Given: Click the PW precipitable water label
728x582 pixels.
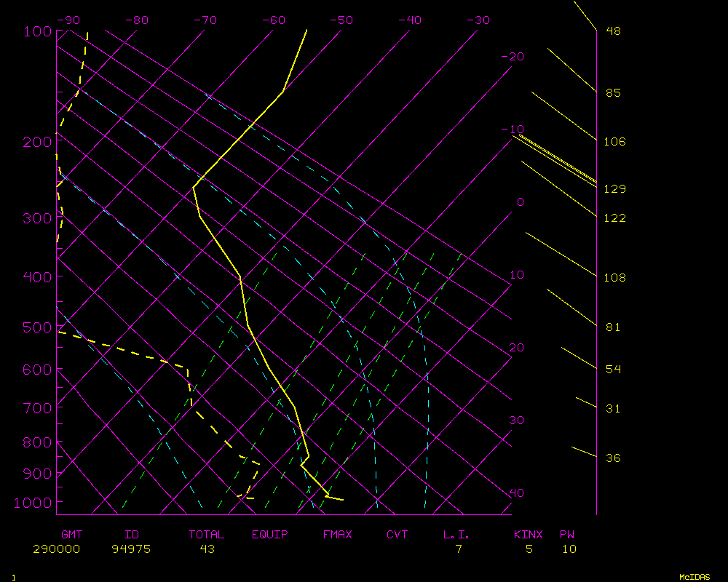Looking at the screenshot, I should pos(566,535).
